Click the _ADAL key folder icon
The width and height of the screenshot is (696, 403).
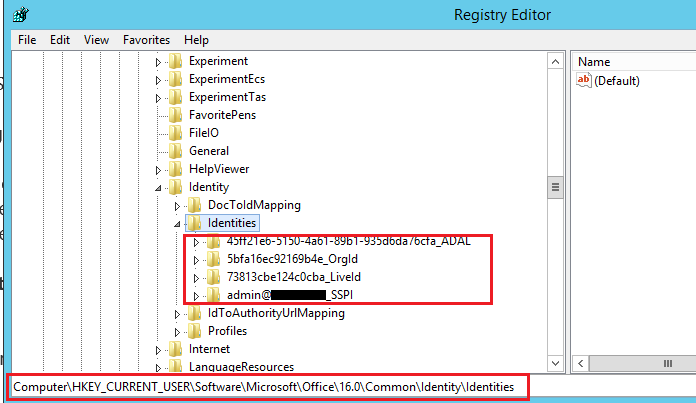pos(214,242)
